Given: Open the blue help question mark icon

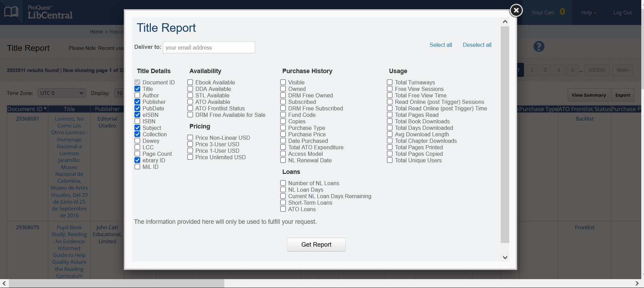Looking at the screenshot, I should [x=539, y=46].
